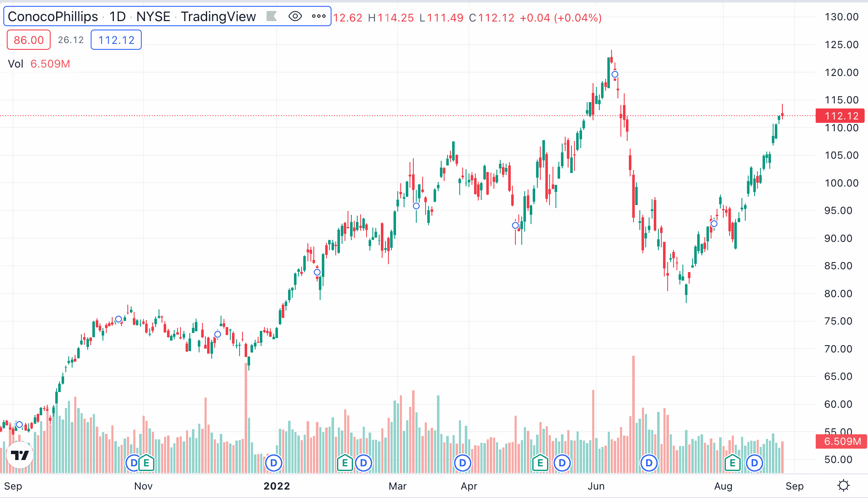The image size is (868, 498).
Task: Click the close value C112.12 in legend
Action: 491,18
